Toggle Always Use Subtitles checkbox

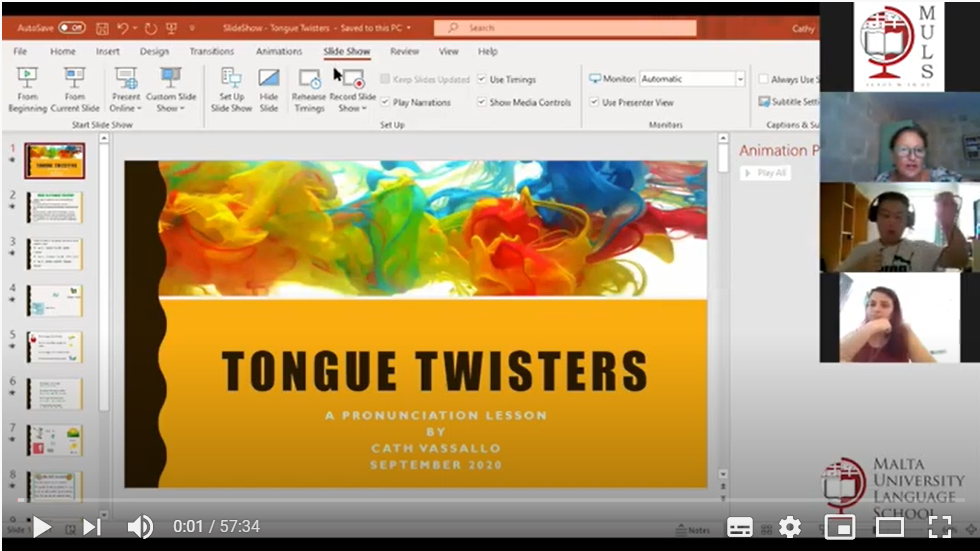[763, 79]
